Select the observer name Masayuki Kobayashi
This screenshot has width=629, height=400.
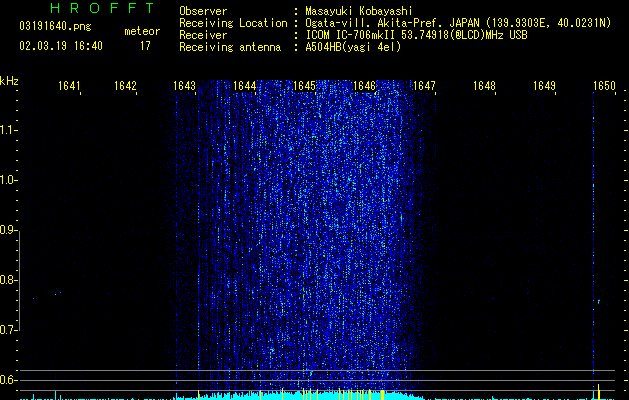(359, 11)
